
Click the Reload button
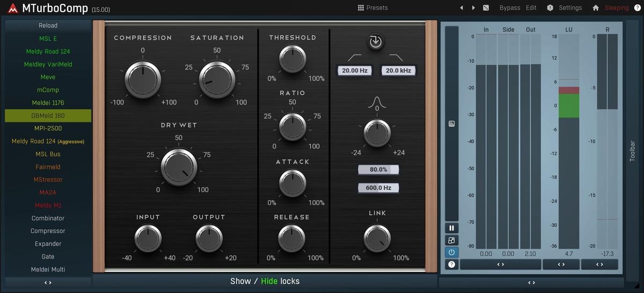click(x=48, y=25)
